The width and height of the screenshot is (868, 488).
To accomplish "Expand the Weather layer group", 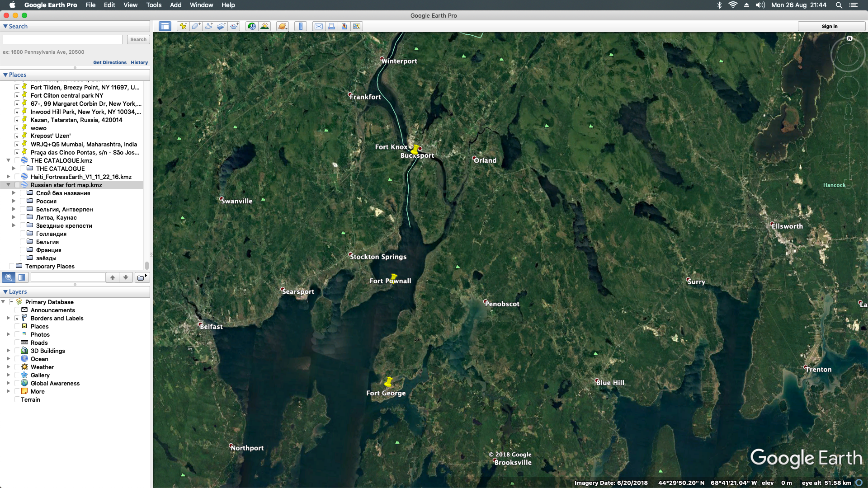I will pos(8,367).
